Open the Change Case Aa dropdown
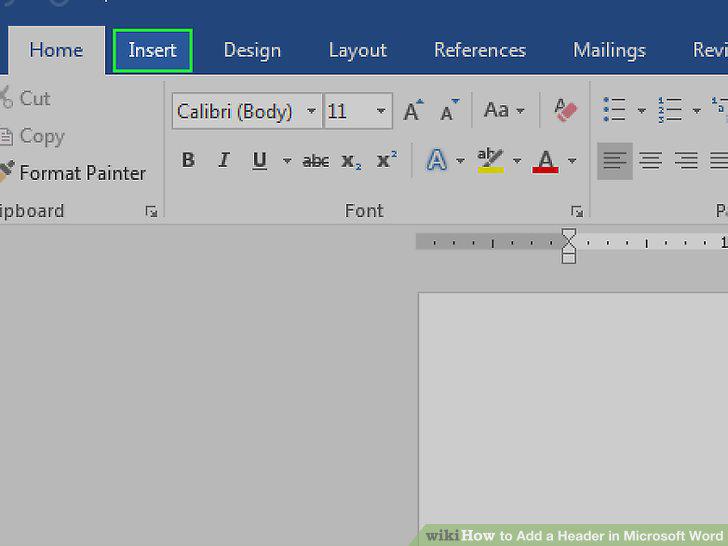This screenshot has width=728, height=546. pyautogui.click(x=504, y=110)
